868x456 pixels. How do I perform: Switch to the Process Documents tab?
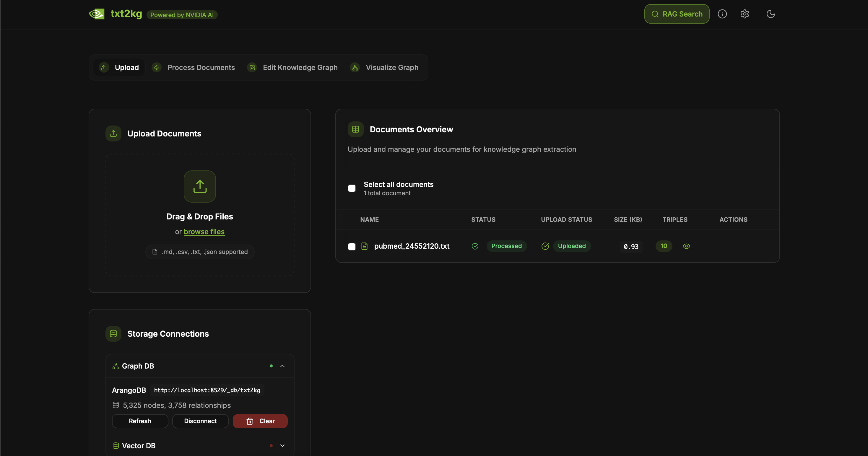[194, 67]
